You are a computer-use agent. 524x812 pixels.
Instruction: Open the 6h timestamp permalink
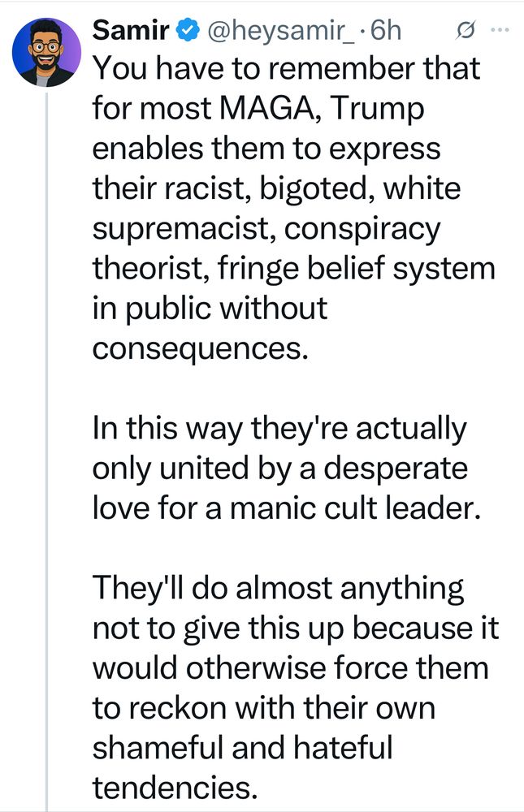click(386, 31)
